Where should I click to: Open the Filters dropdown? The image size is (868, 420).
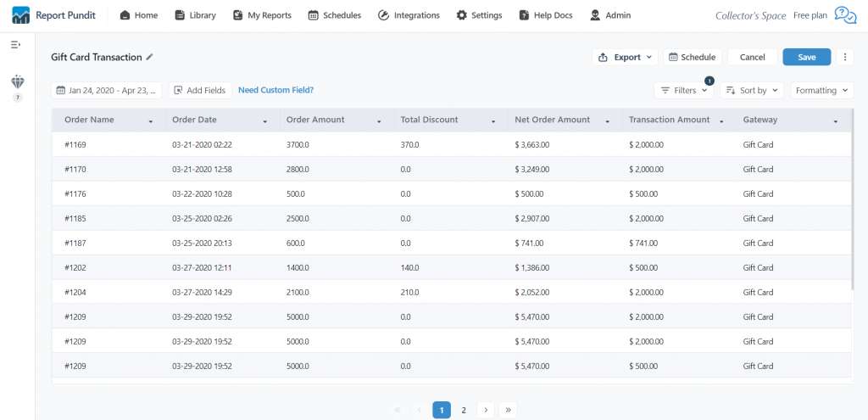(684, 90)
